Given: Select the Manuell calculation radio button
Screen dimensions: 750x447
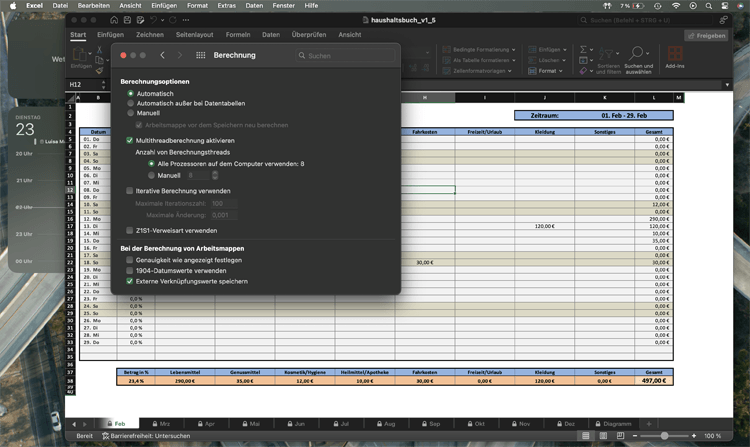Looking at the screenshot, I should pyautogui.click(x=130, y=113).
